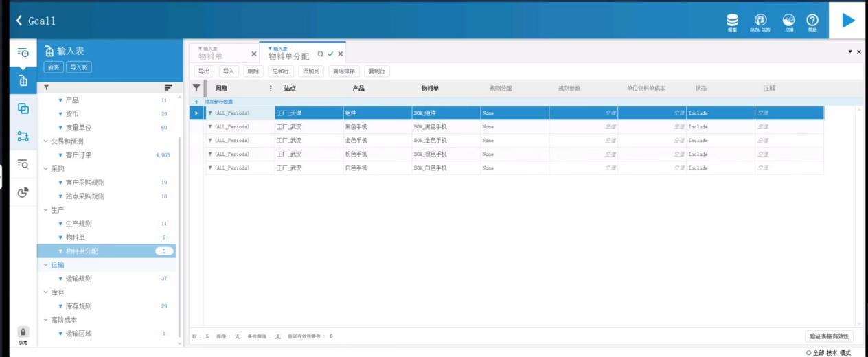Click the .COM icon in header
The width and height of the screenshot is (868, 357).
[x=789, y=21]
